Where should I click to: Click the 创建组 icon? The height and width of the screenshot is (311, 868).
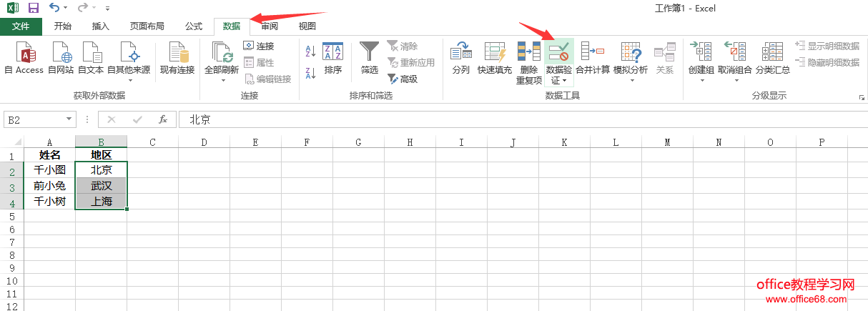[701, 53]
